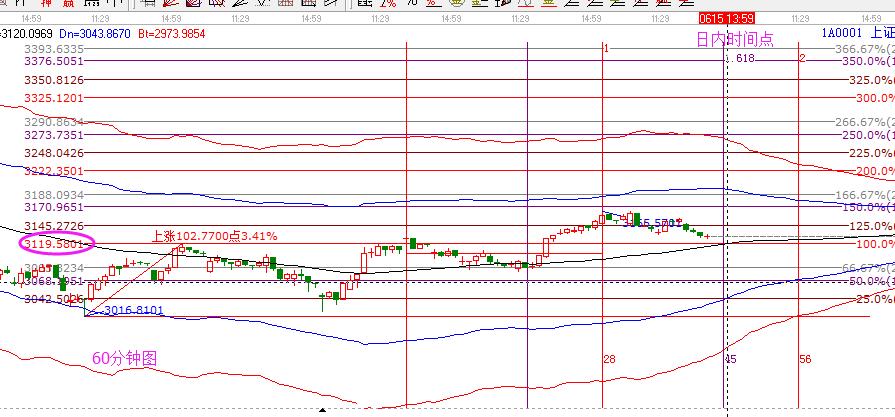The height and width of the screenshot is (417, 895).
Task: Click the 1.618 ratio label
Action: click(x=741, y=59)
